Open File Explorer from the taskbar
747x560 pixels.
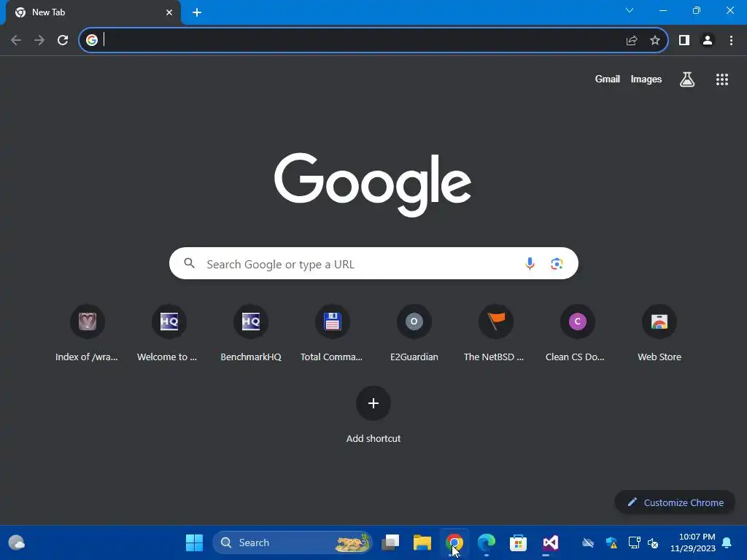click(422, 542)
